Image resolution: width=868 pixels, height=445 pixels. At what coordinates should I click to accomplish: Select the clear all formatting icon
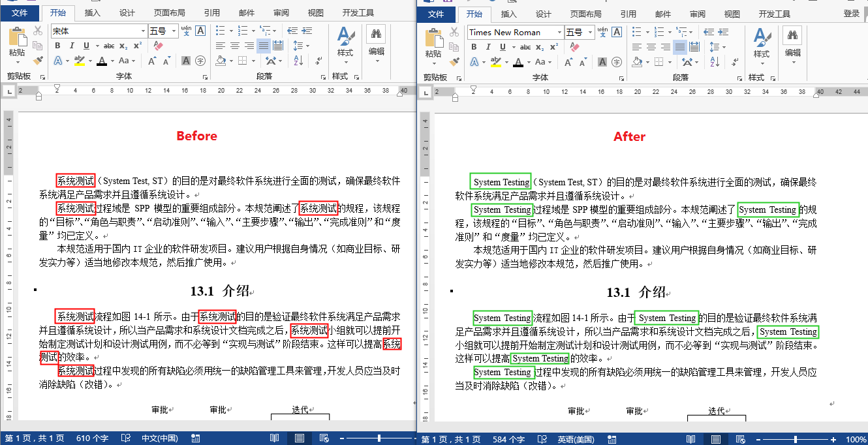click(x=159, y=46)
